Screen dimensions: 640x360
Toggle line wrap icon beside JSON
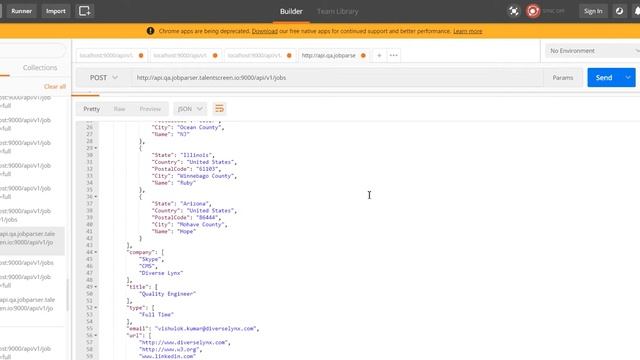[x=219, y=109]
